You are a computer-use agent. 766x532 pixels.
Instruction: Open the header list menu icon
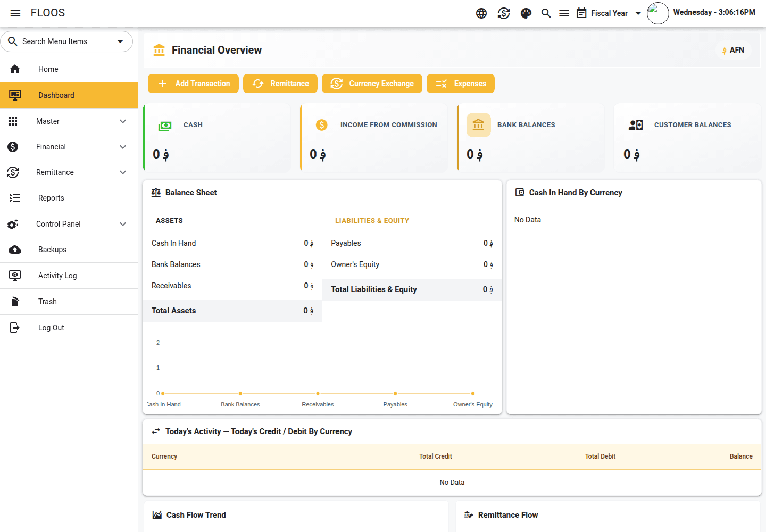point(564,13)
